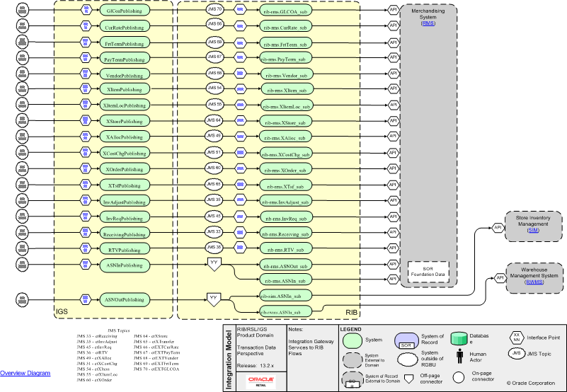
Task: Click the API hexagon on the rib-rms.ASNIn_sub row
Action: point(393,279)
